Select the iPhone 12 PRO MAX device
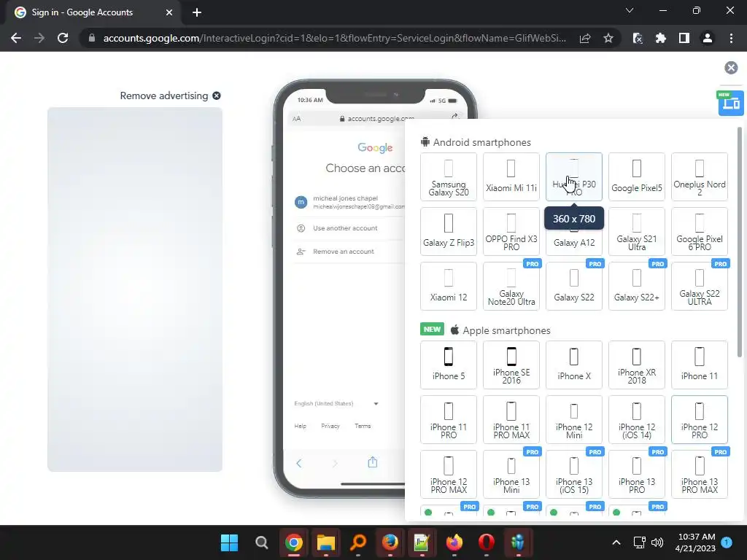This screenshot has height=560, width=747. (449, 474)
